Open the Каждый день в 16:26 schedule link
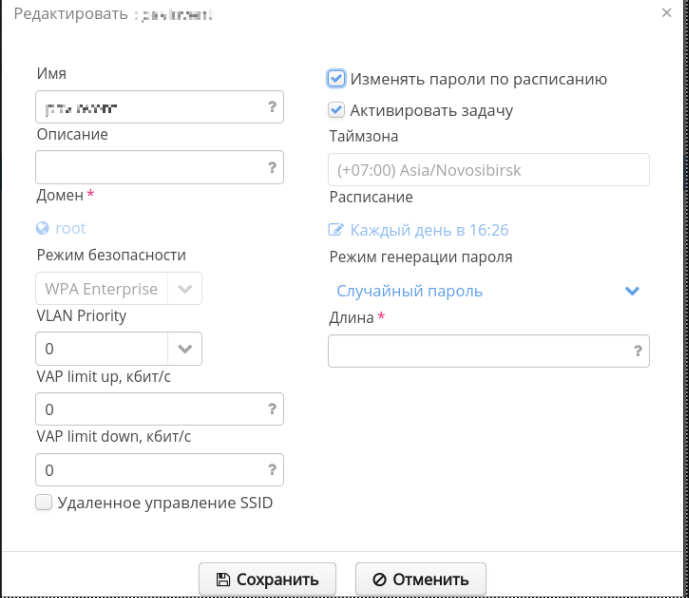Screen dimensions: 689x598 (429, 230)
